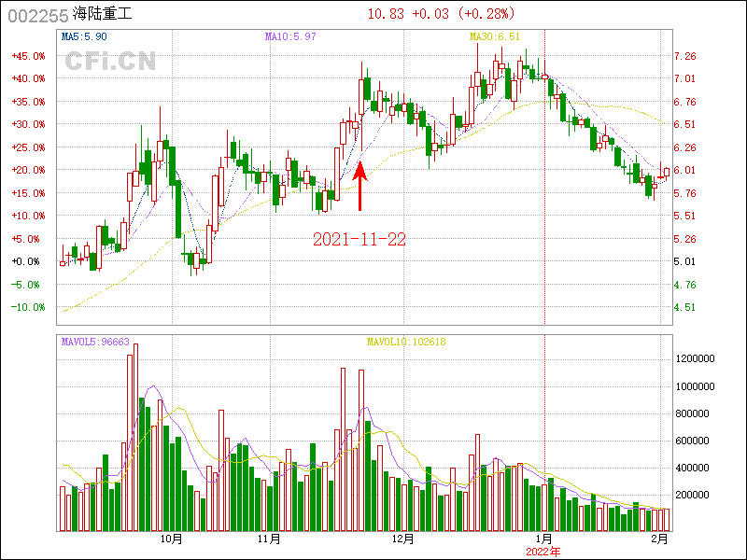Image resolution: width=747 pixels, height=560 pixels.
Task: Click the MAVOL5:96663 volume label
Action: click(95, 342)
